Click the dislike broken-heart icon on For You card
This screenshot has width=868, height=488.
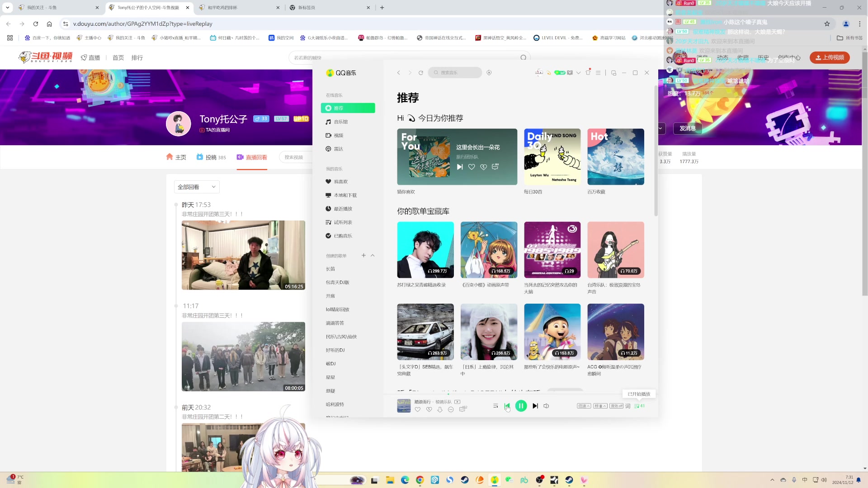(483, 167)
